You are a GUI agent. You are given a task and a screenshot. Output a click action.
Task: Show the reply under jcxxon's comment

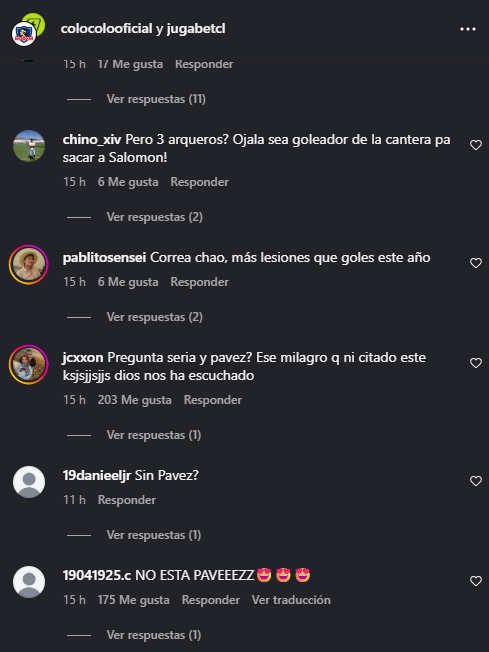pyautogui.click(x=154, y=435)
